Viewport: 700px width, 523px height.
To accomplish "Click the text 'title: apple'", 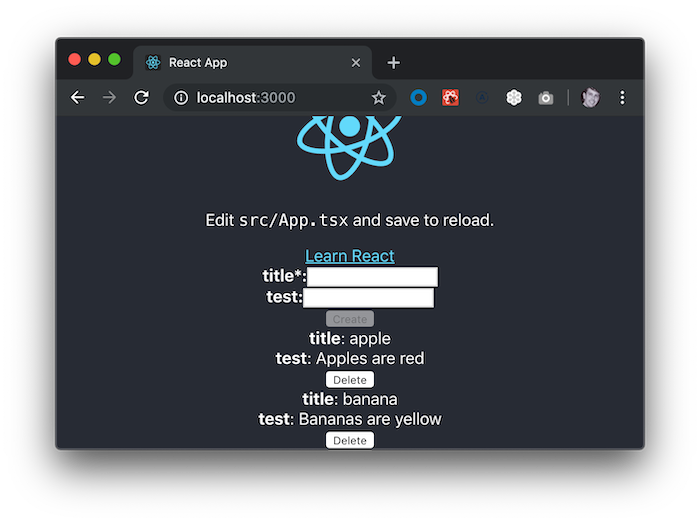I will coord(350,338).
